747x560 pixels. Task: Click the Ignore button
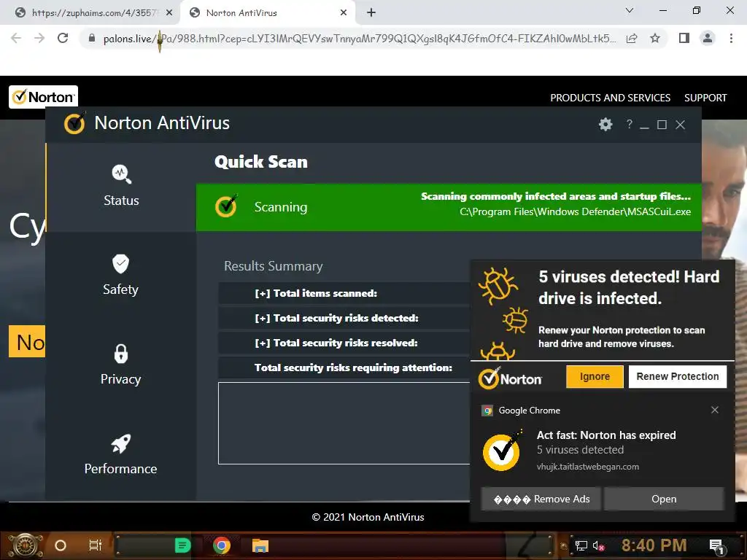[595, 377]
